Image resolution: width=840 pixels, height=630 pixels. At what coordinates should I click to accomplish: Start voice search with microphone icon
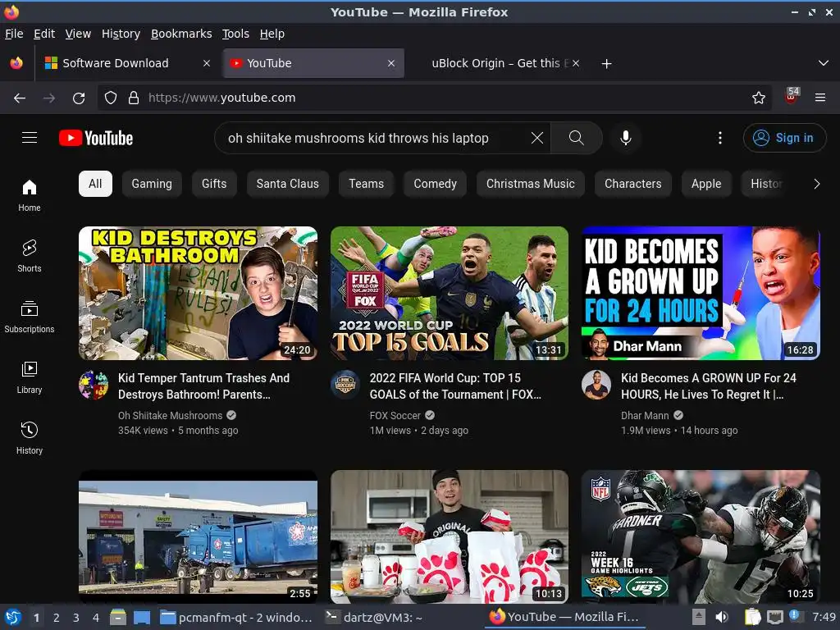pos(625,138)
